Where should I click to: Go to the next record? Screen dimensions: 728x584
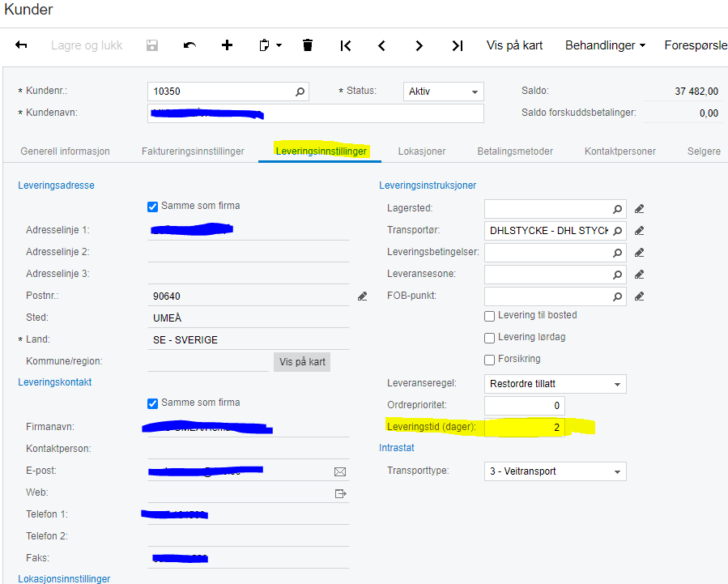pos(419,45)
